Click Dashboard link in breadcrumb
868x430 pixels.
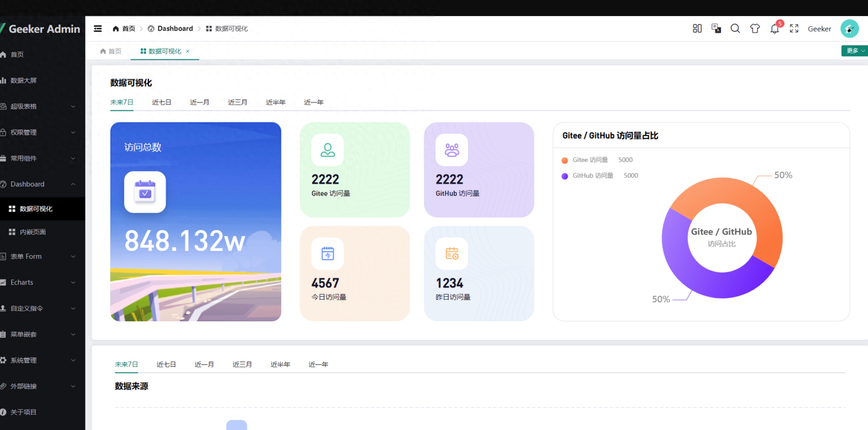click(175, 29)
